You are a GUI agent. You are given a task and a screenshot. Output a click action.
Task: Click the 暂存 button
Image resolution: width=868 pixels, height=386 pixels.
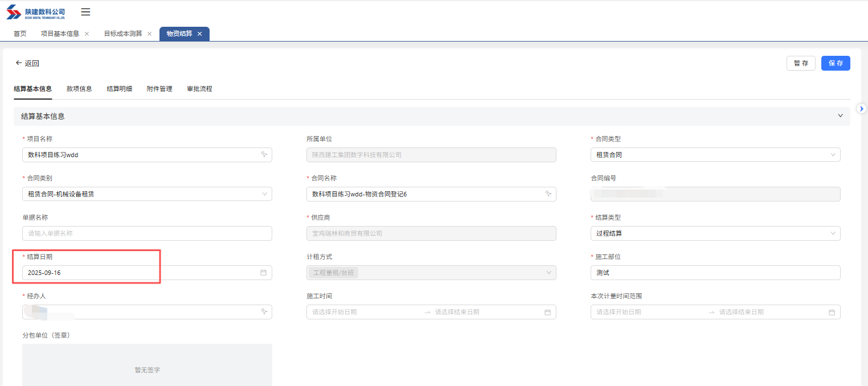click(x=801, y=63)
